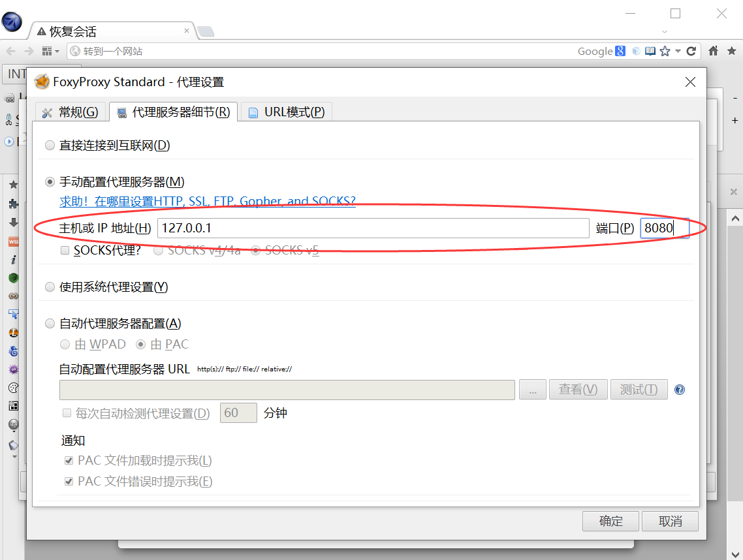Click the 确定 button
Viewport: 743px width, 560px height.
tap(611, 521)
